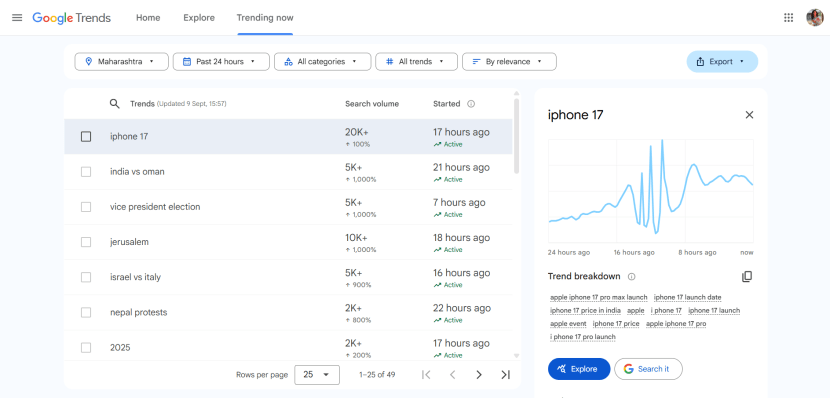Click the apple event breakdown term

(x=568, y=324)
